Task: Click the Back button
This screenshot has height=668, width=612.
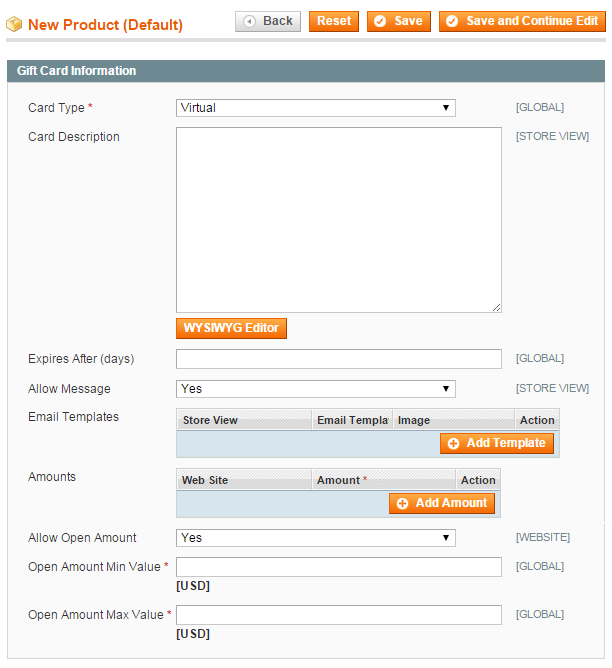Action: click(267, 21)
